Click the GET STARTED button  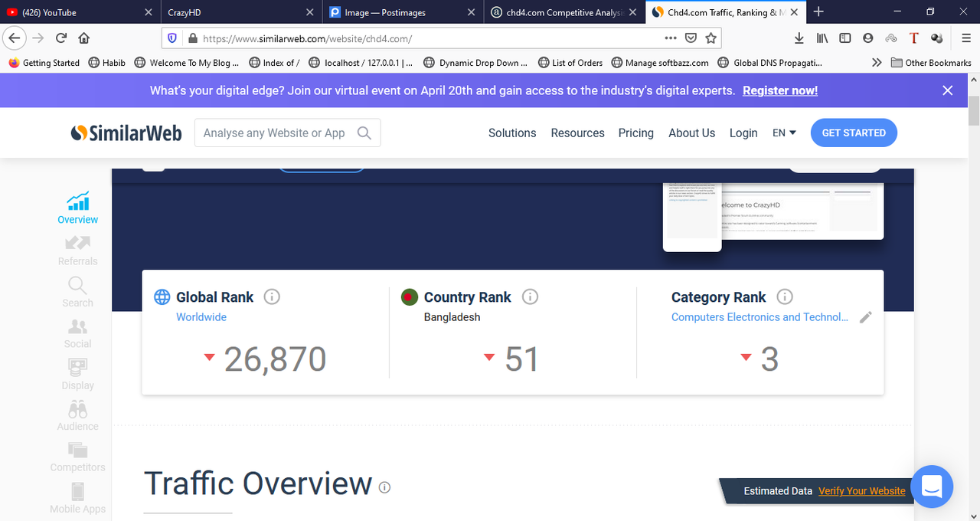click(x=854, y=133)
